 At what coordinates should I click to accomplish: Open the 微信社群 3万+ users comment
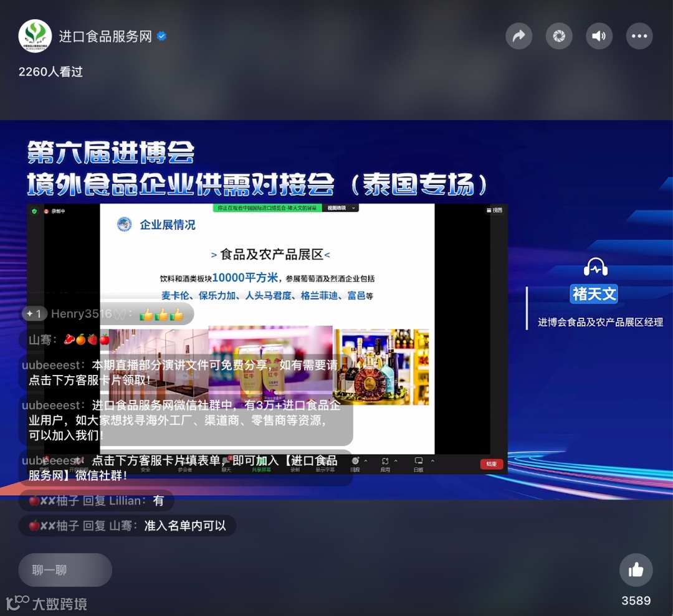(x=186, y=420)
